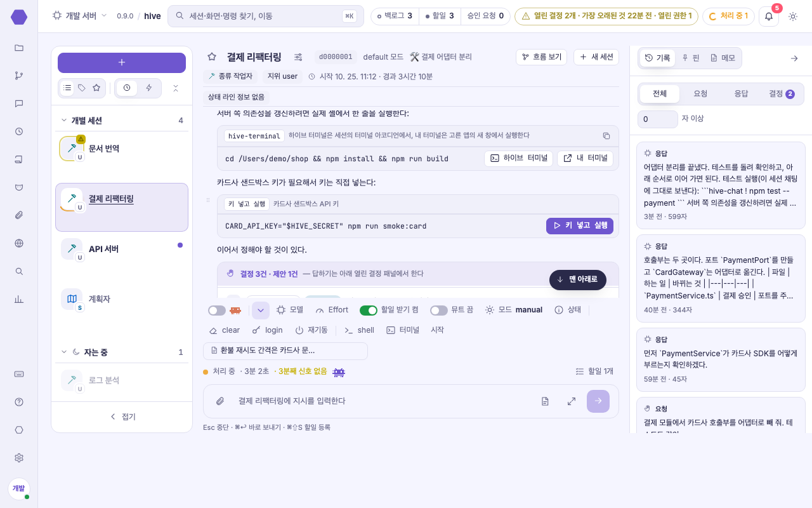The width and height of the screenshot is (812, 508).
Task: Open the 모드 manual selector
Action: pyautogui.click(x=514, y=310)
